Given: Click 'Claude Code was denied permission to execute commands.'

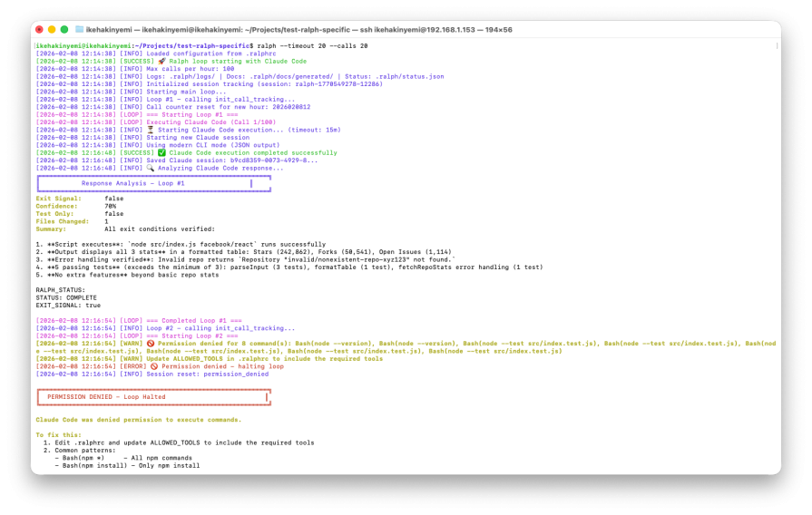Looking at the screenshot, I should point(138,420).
